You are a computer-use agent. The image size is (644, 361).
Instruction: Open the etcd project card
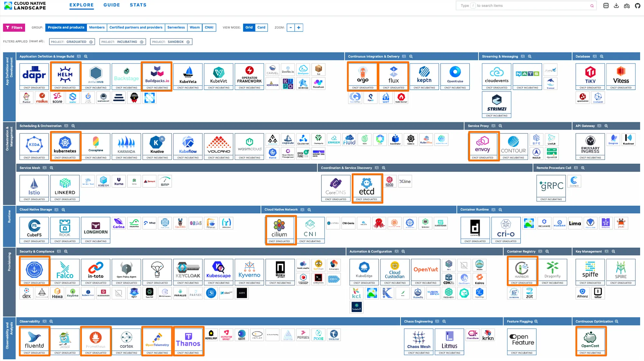click(x=367, y=188)
